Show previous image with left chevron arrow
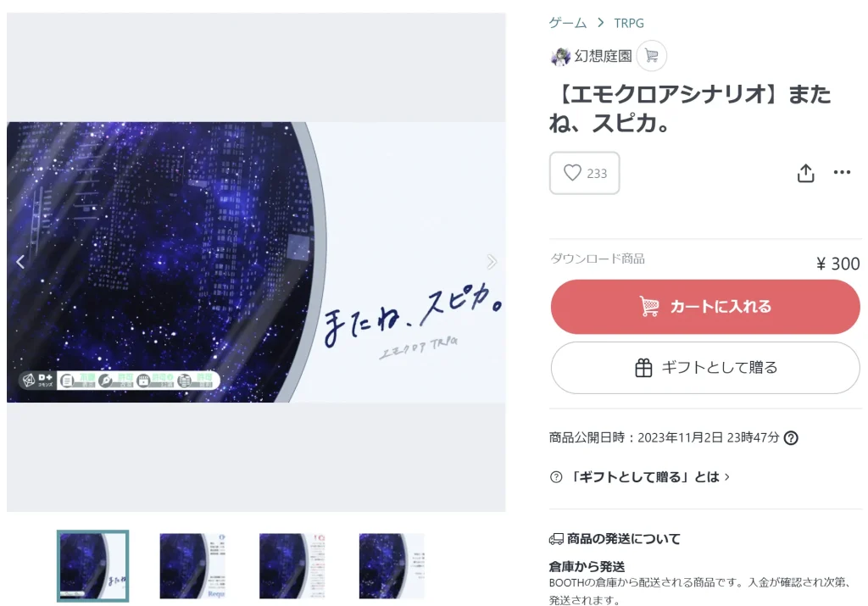Image resolution: width=868 pixels, height=606 pixels. 20,262
